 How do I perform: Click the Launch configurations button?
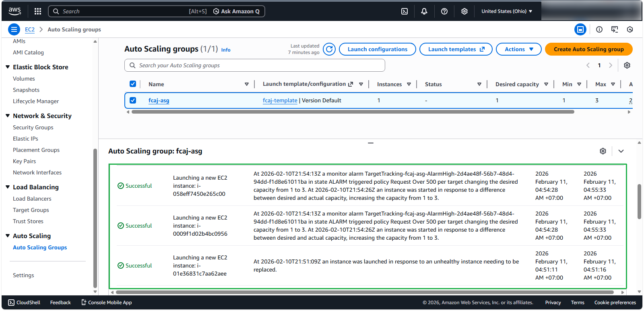coord(378,49)
